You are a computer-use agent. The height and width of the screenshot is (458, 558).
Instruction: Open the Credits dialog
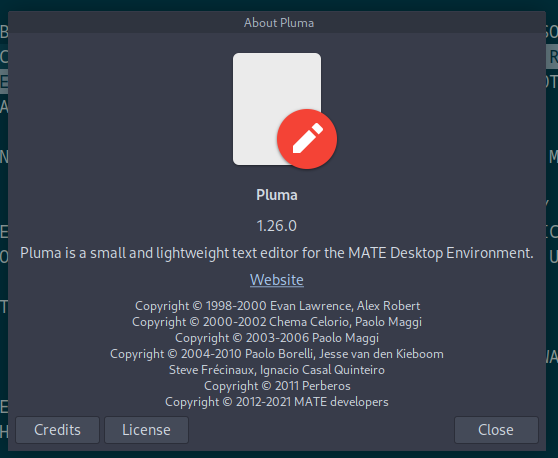coord(57,430)
